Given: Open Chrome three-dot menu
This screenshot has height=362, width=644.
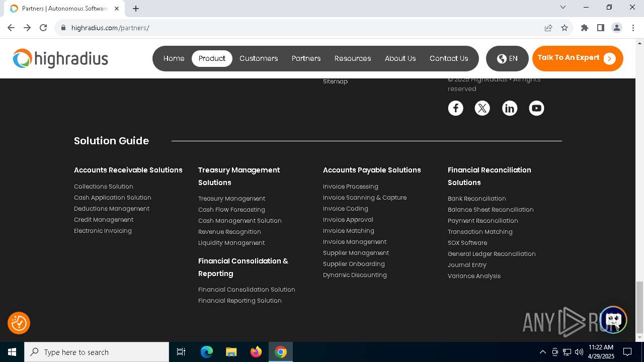Looking at the screenshot, I should point(633,28).
